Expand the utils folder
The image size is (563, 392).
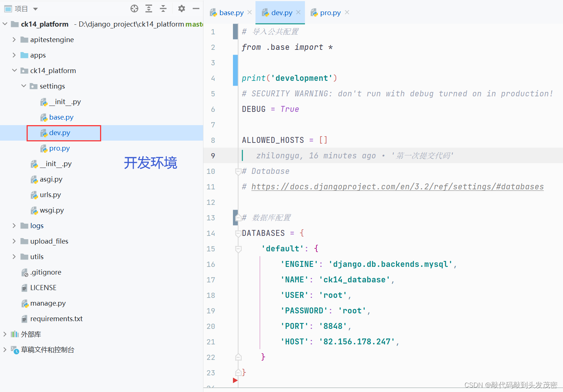tap(14, 257)
